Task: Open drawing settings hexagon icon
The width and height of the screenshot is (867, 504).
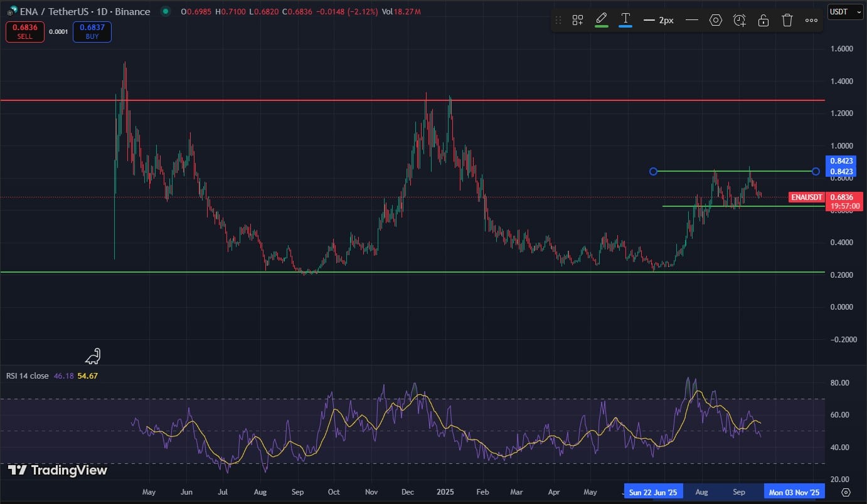Action: click(x=716, y=20)
